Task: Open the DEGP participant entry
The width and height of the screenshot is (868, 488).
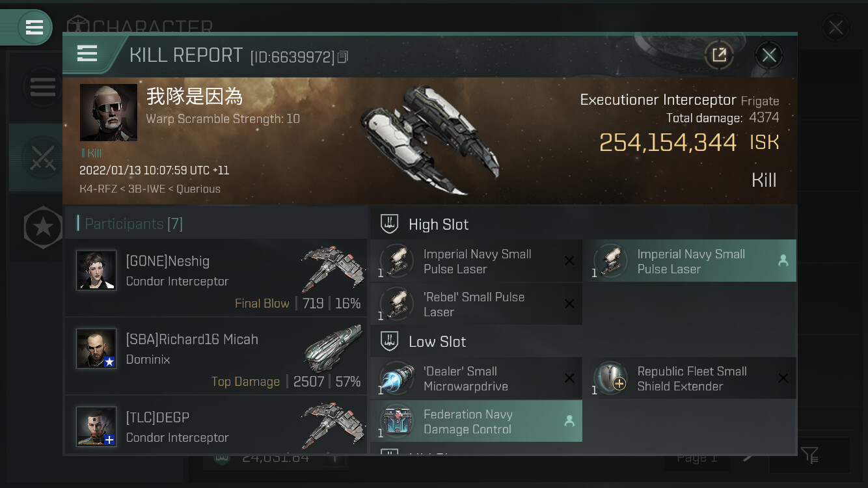Action: click(x=216, y=424)
